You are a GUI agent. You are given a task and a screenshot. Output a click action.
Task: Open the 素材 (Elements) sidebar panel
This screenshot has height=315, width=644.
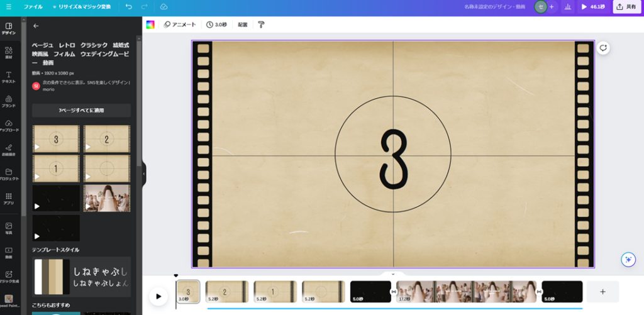[x=9, y=53]
